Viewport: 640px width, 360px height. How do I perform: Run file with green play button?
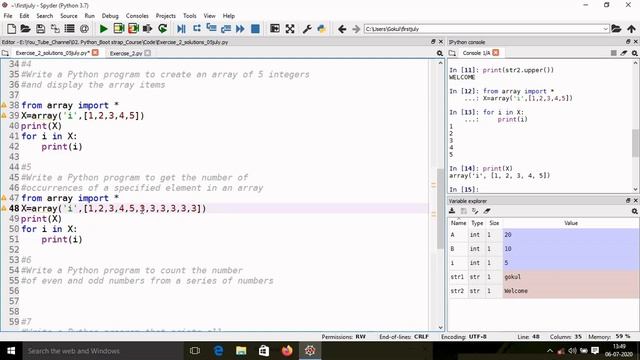pyautogui.click(x=103, y=29)
